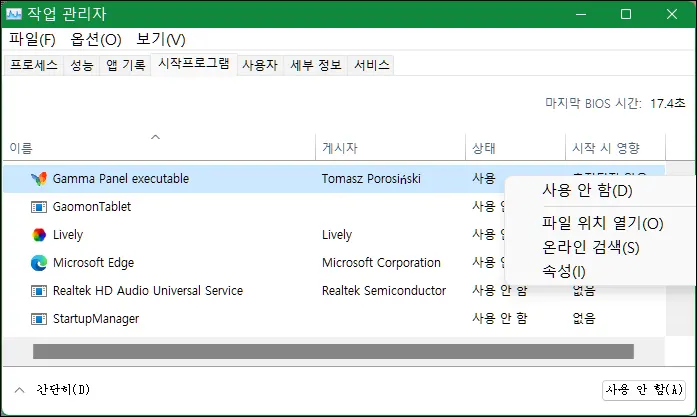Viewport: 697px width, 417px height.
Task: Click the Task Manager title bar icon
Action: coord(14,14)
